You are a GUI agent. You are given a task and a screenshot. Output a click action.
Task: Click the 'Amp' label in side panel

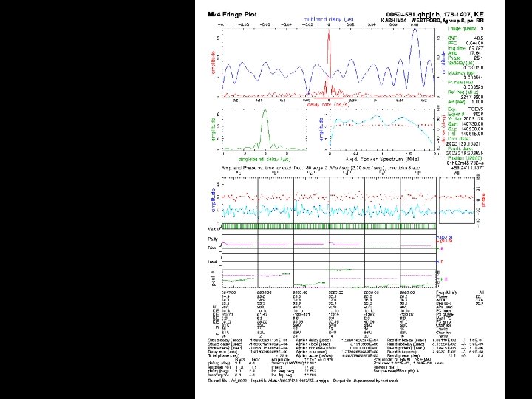coord(452,53)
